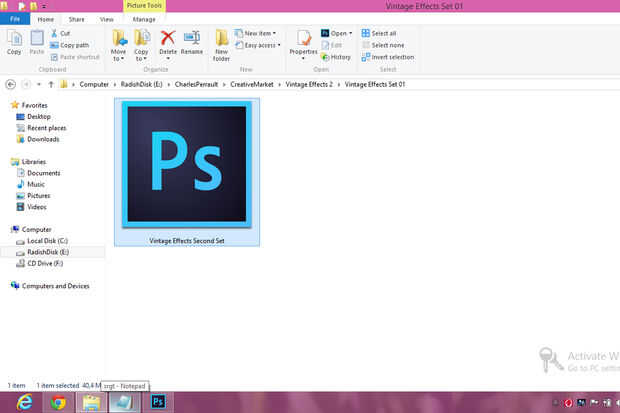Show file History from the ribbon
Screen dimensions: 620x413
coord(336,57)
